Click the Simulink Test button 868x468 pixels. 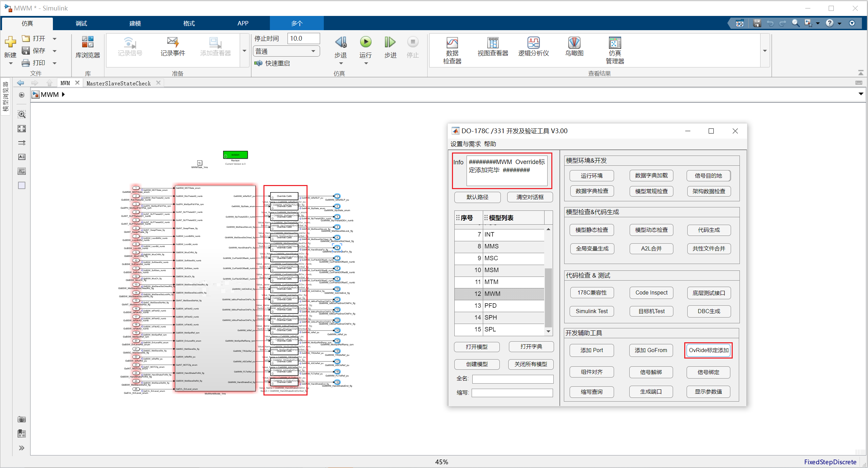[592, 311]
